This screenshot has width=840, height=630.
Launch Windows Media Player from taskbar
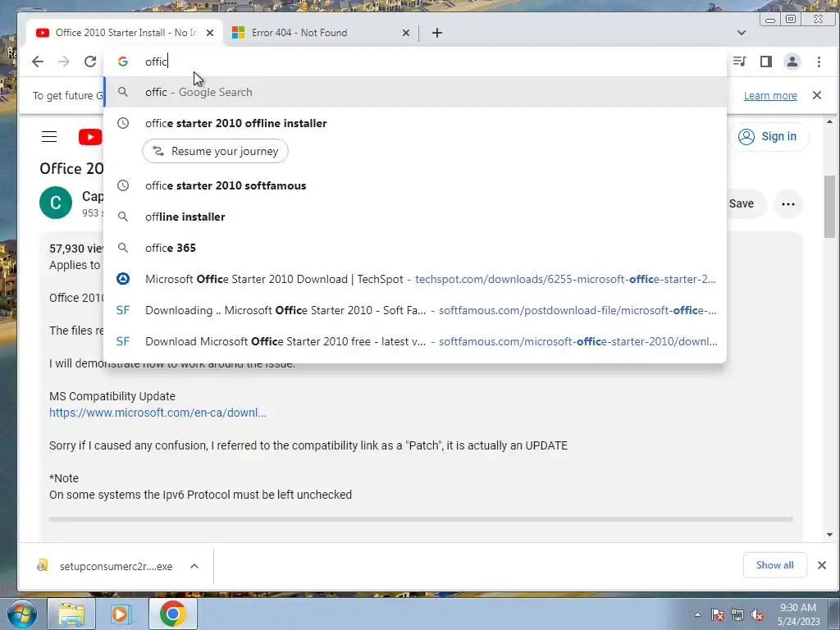pyautogui.click(x=121, y=614)
